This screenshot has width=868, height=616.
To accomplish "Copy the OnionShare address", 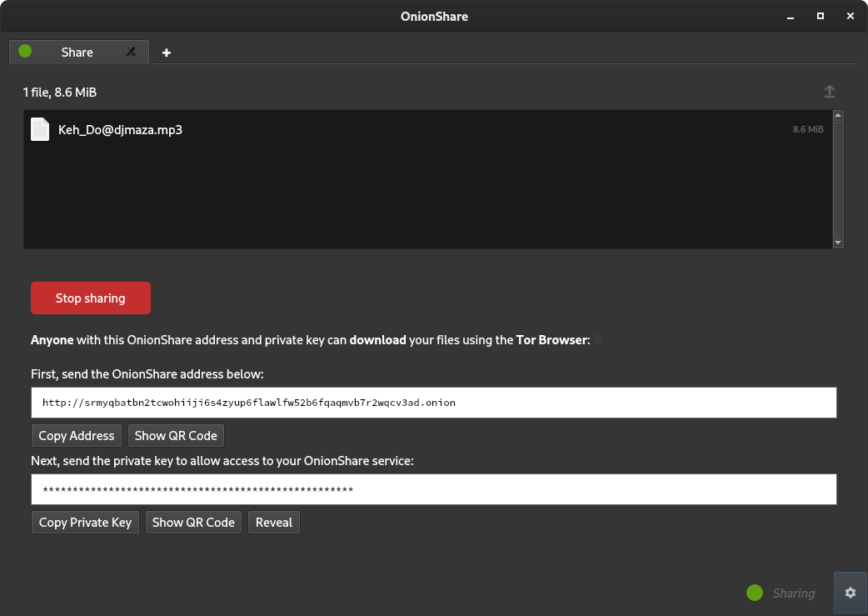I will coord(76,435).
